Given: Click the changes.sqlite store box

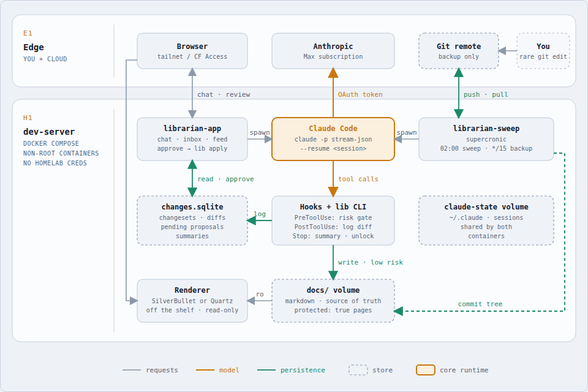Looking at the screenshot, I should [192, 221].
